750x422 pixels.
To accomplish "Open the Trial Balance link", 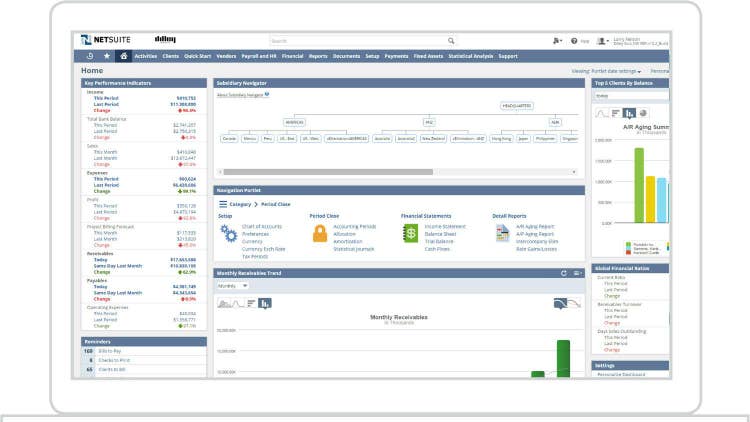I will [439, 242].
